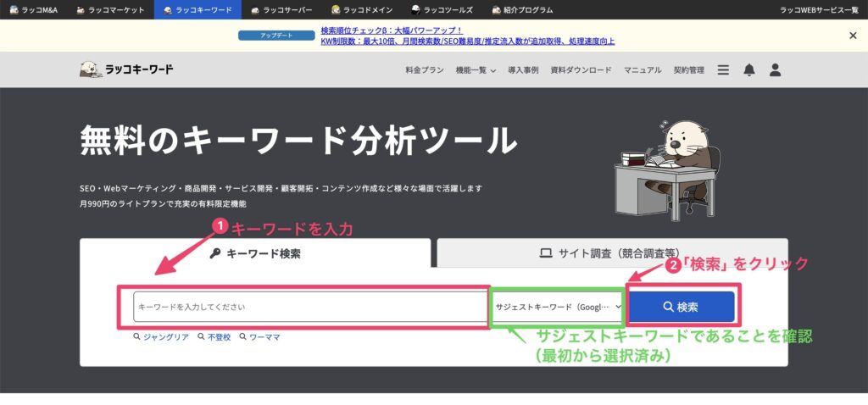
Task: Open the user account icon
Action: tap(775, 69)
